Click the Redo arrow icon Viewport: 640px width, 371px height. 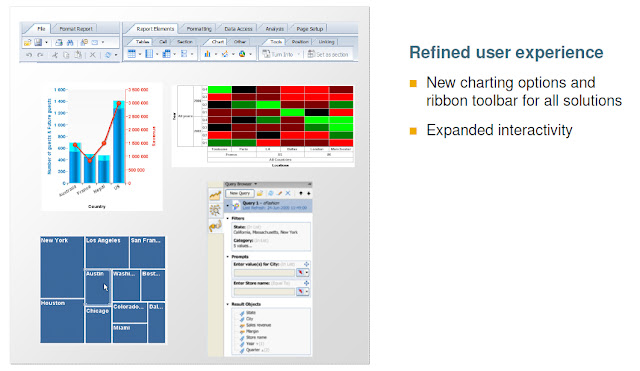pyautogui.click(x=40, y=55)
